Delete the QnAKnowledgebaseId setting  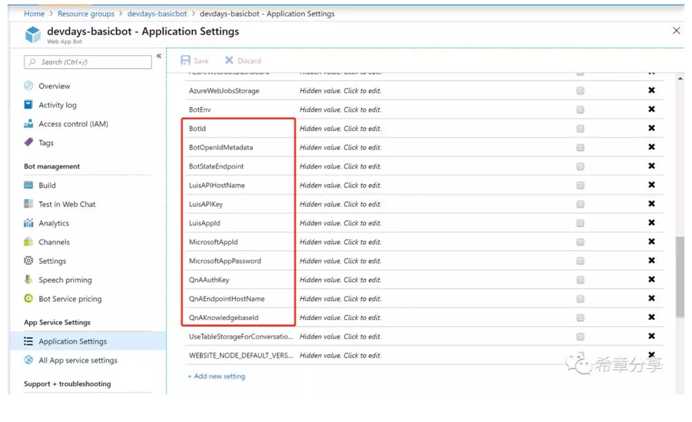[651, 317]
